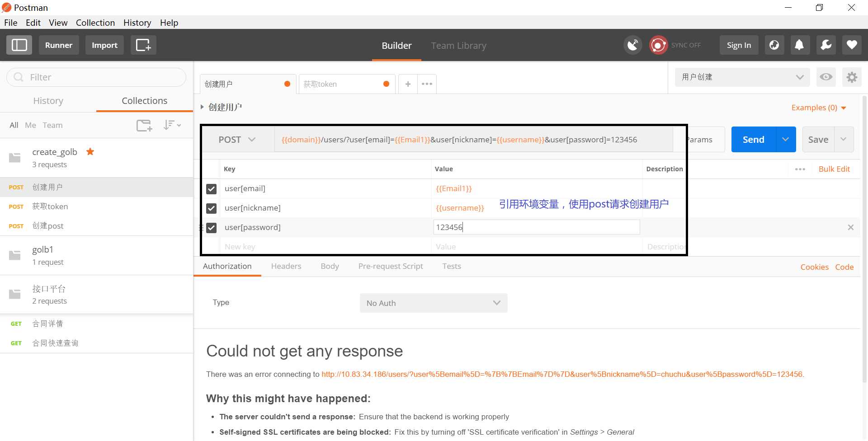Switch to the History sidebar tab

(48, 101)
